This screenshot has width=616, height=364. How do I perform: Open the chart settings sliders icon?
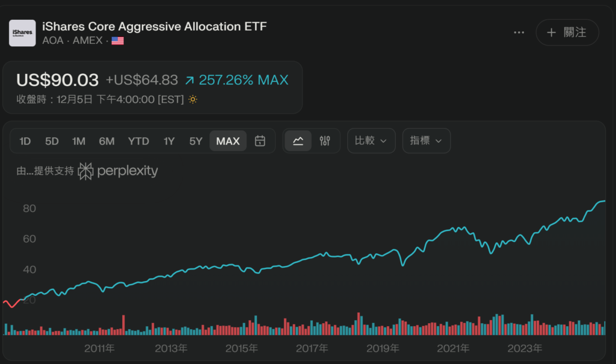(325, 141)
